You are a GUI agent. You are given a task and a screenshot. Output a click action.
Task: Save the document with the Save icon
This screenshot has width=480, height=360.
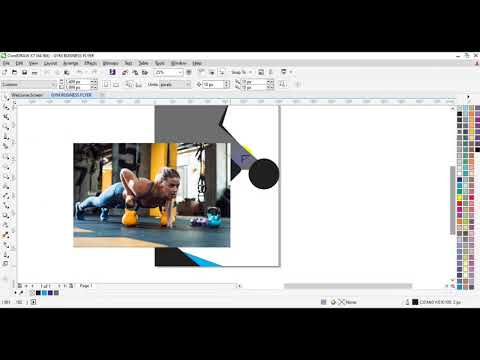(24, 72)
